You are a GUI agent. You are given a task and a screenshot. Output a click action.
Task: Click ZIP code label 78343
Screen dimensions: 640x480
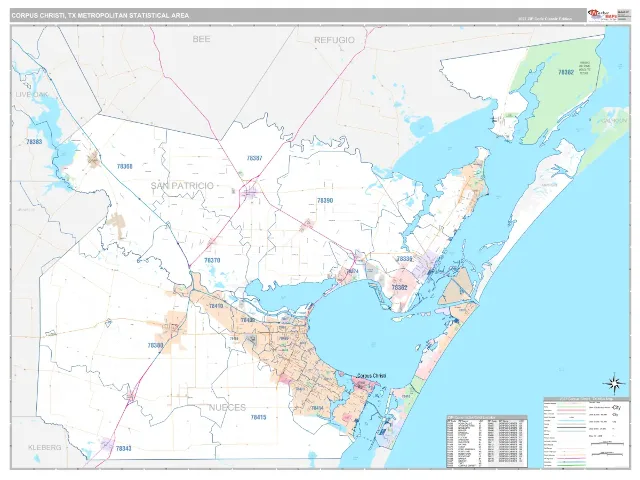[x=124, y=448]
